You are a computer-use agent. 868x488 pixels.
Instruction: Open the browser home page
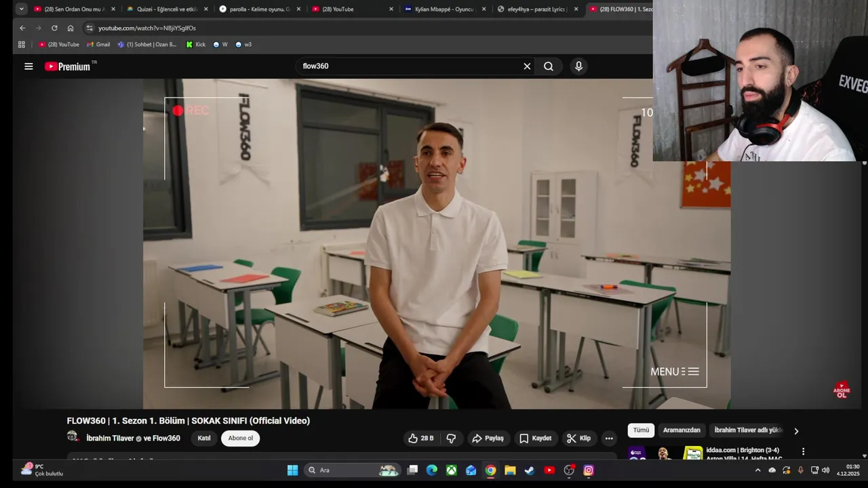[71, 28]
